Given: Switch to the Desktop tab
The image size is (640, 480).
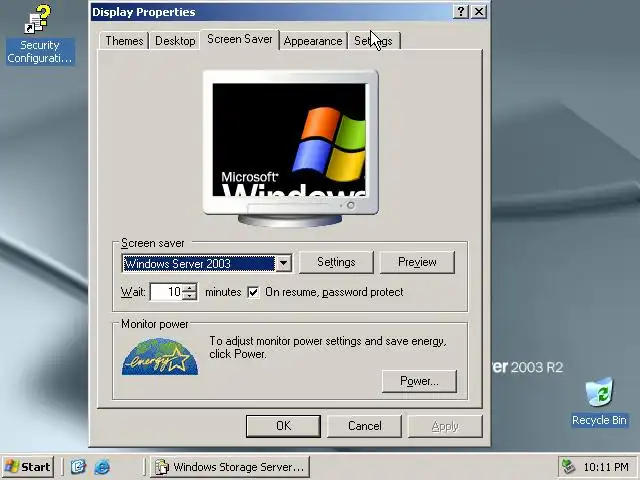Looking at the screenshot, I should point(175,41).
